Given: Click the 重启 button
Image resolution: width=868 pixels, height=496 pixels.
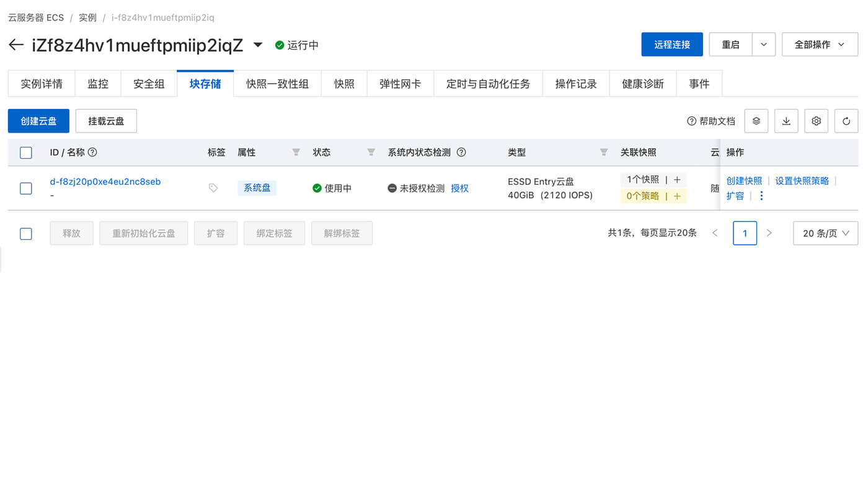Looking at the screenshot, I should [730, 45].
